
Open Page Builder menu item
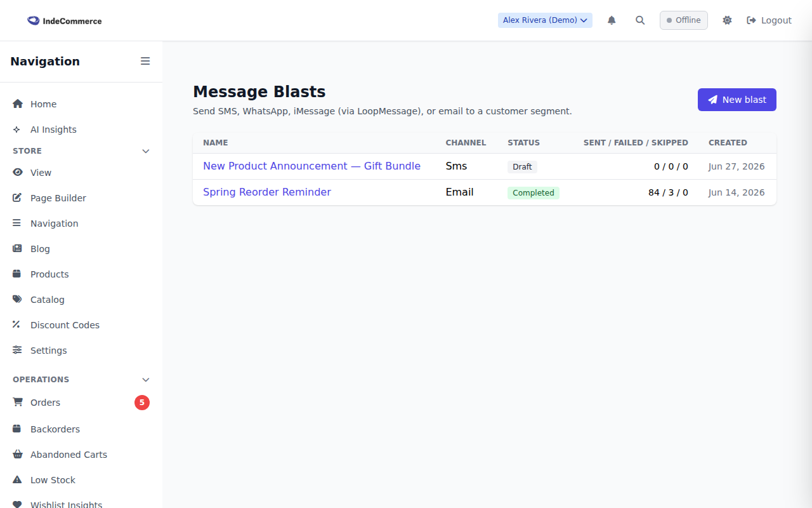81,198
